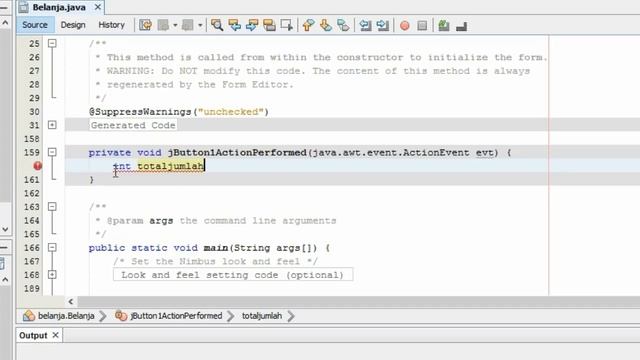This screenshot has width=640, height=360.
Task: Click the Look and feel setting code placeholder
Action: point(233,275)
